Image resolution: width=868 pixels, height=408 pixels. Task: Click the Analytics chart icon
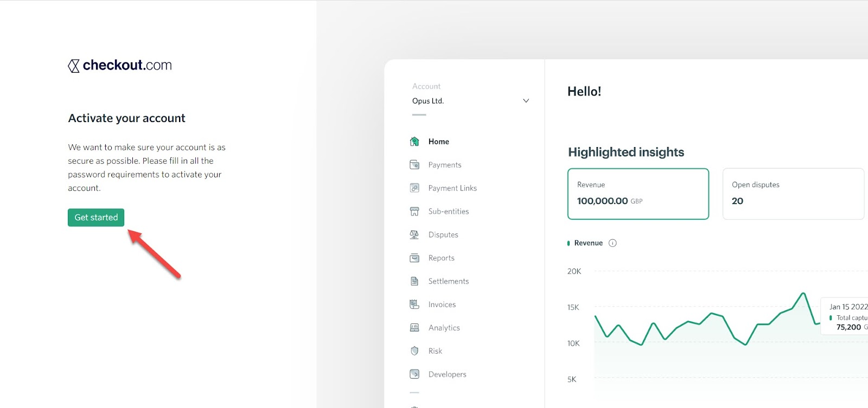point(414,328)
